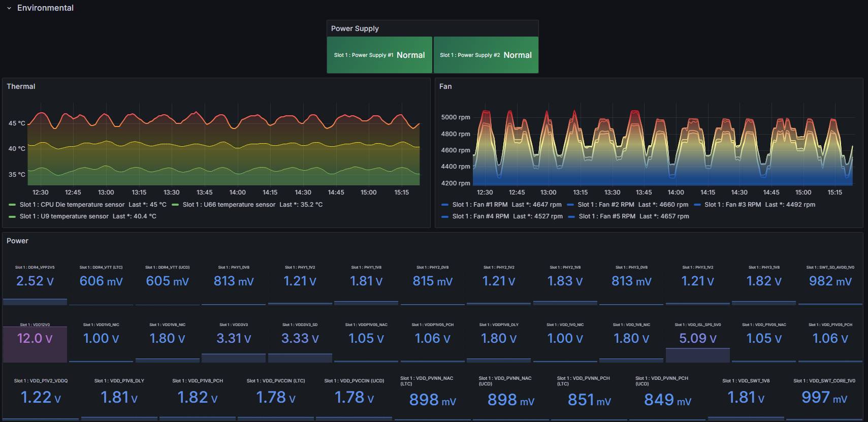The height and width of the screenshot is (422, 868).
Task: Click the VDD_PVNN_NAC (LTC) stat reading 898 mV
Action: [x=433, y=400]
